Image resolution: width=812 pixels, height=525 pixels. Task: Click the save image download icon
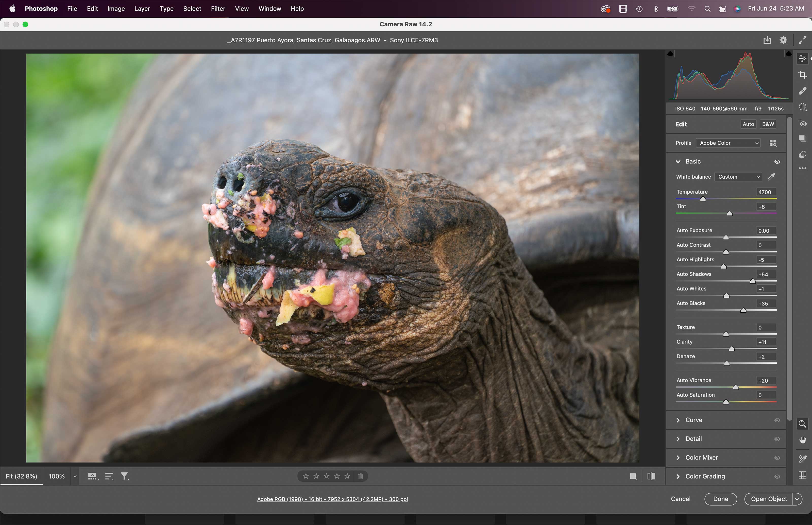click(x=767, y=40)
